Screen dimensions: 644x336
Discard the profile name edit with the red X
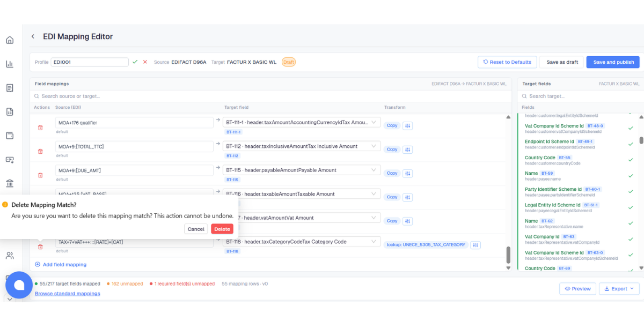[145, 62]
